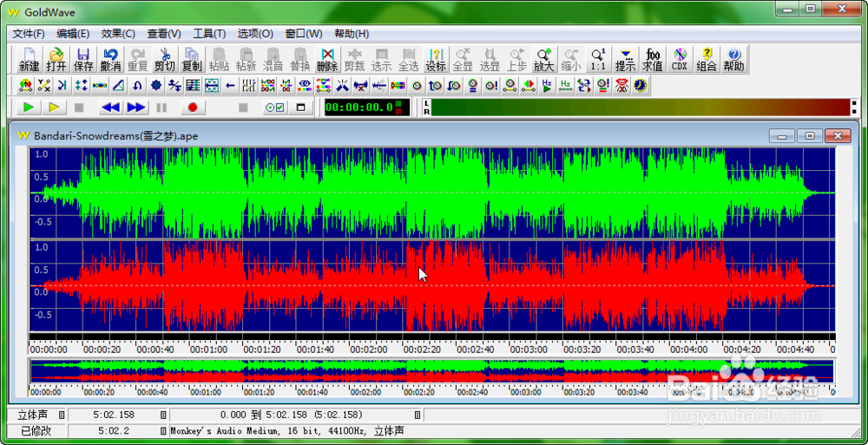The height and width of the screenshot is (445, 868).
Task: Open the Echo effect icon
Action: click(x=62, y=85)
